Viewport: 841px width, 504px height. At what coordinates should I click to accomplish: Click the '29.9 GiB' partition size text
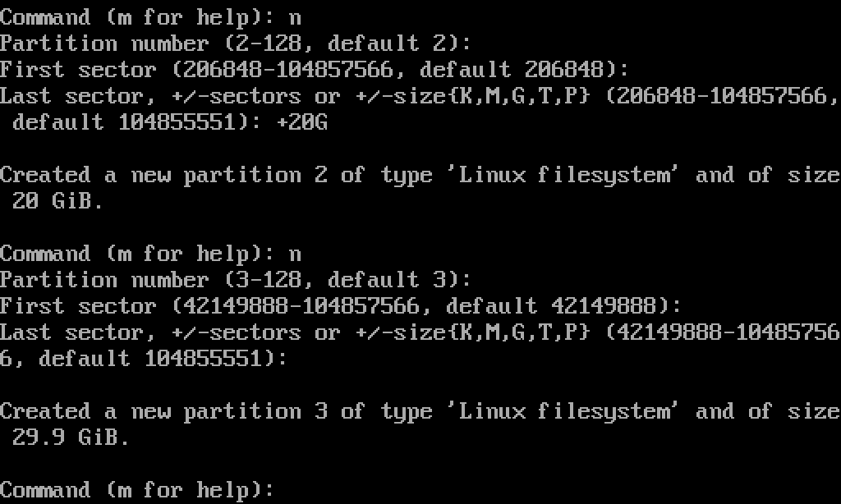[x=71, y=438]
